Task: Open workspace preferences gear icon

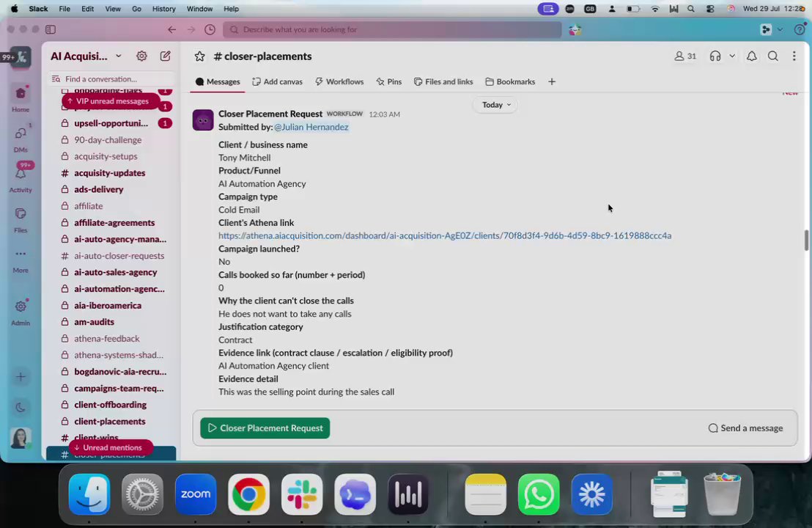Action: pyautogui.click(x=141, y=56)
